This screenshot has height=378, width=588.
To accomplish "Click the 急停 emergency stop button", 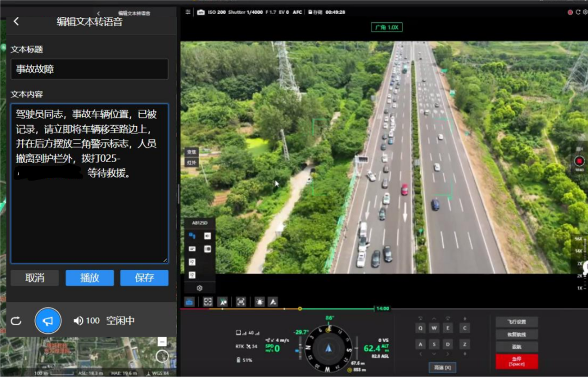I will (517, 361).
